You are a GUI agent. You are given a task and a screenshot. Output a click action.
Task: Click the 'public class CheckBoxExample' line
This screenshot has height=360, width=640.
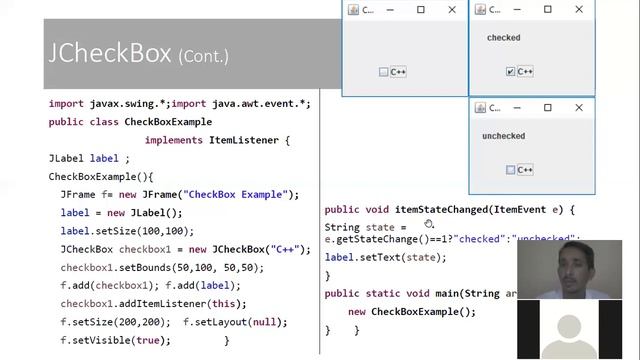point(130,122)
